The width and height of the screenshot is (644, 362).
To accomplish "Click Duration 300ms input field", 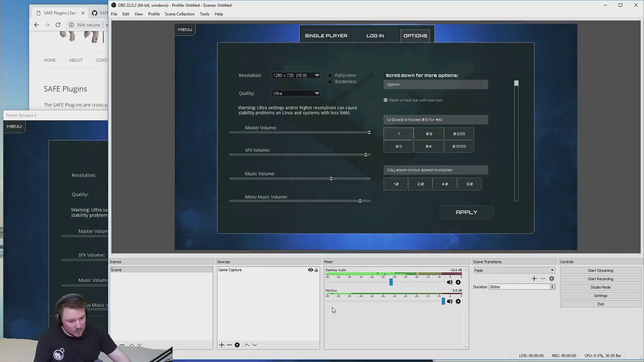I will pos(519,287).
